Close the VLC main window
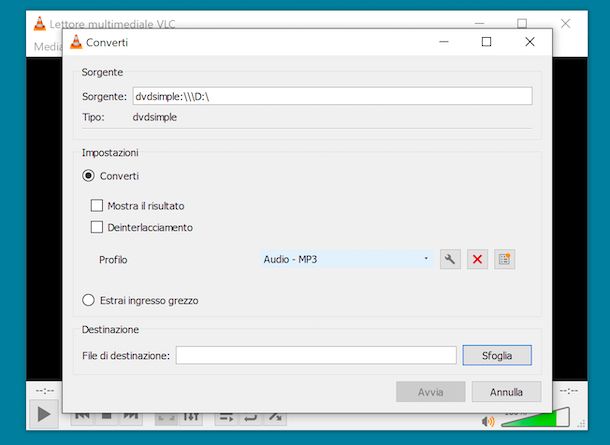This screenshot has width=610, height=445. pyautogui.click(x=566, y=23)
